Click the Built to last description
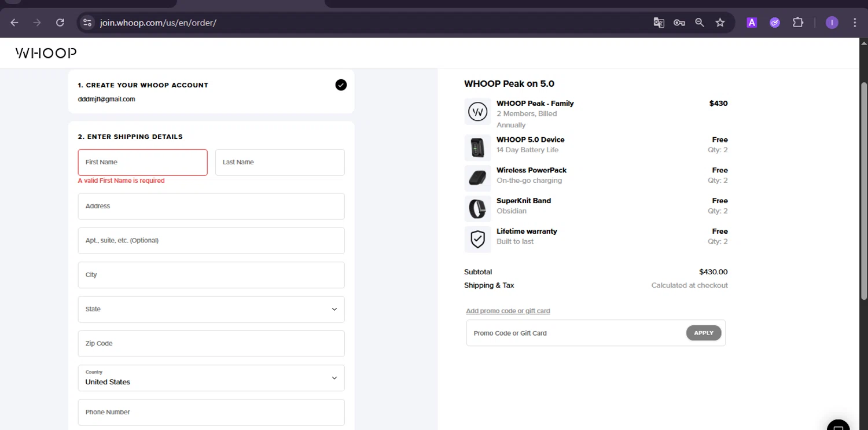Viewport: 868px width, 430px height. click(515, 241)
